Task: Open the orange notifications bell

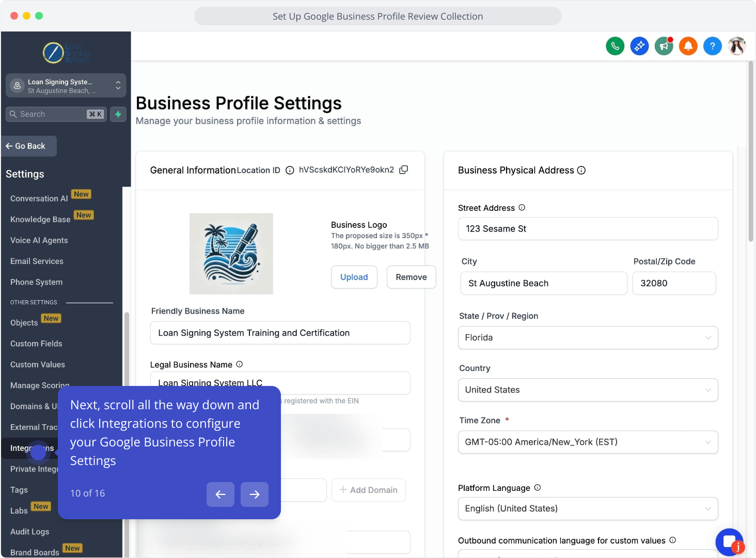Action: [688, 46]
